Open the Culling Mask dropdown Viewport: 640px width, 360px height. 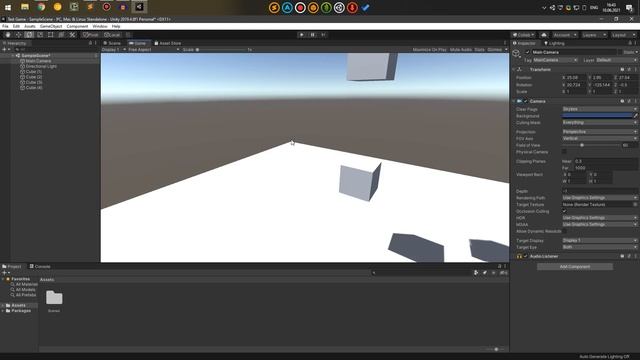point(600,122)
